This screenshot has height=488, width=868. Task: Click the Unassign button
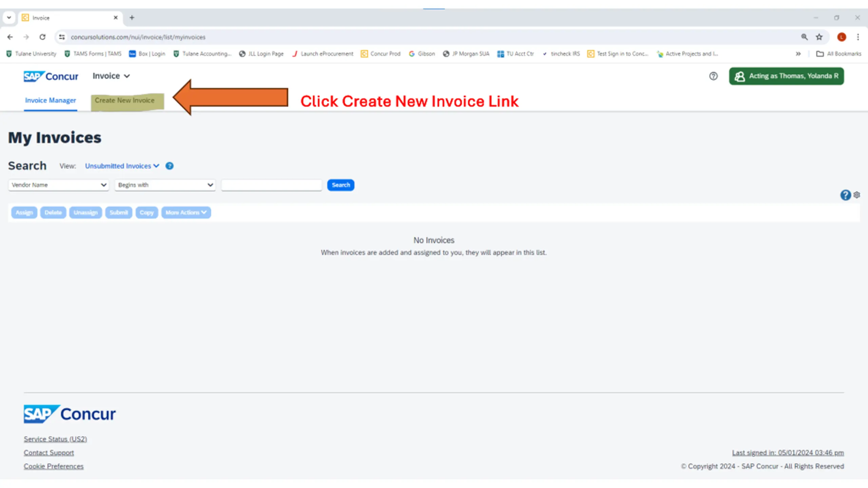click(x=85, y=212)
